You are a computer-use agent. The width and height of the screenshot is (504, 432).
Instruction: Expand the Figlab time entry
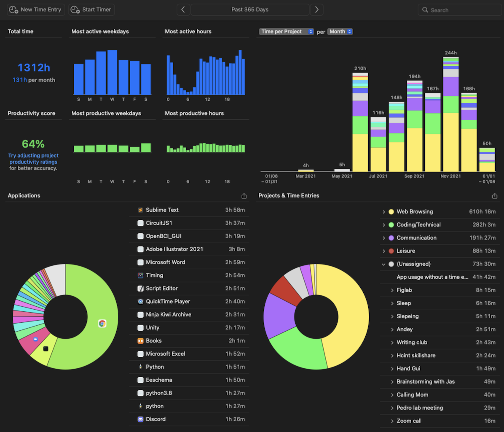tap(392, 290)
